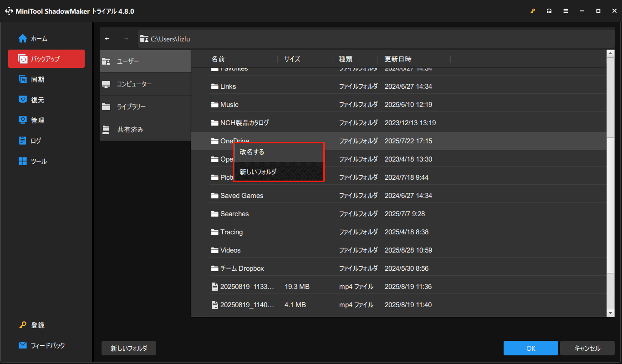
Task: Click date 2025/8/28 10:59 cell
Action: [408, 250]
